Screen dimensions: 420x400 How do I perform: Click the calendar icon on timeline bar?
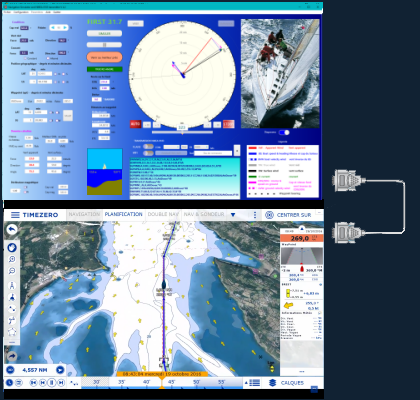[x=19, y=383]
